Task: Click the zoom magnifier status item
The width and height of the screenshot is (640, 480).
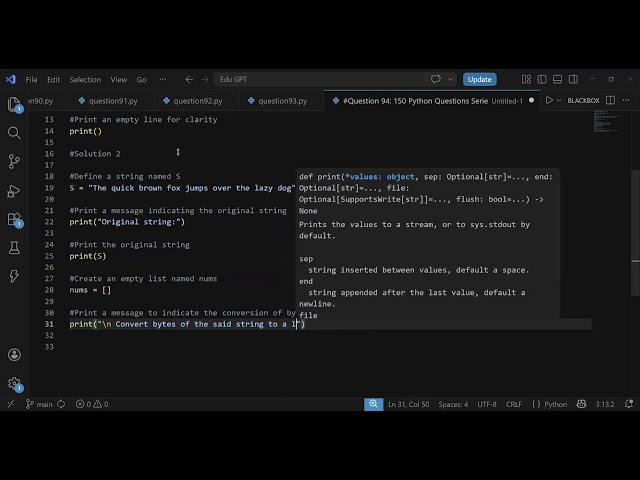Action: point(373,404)
